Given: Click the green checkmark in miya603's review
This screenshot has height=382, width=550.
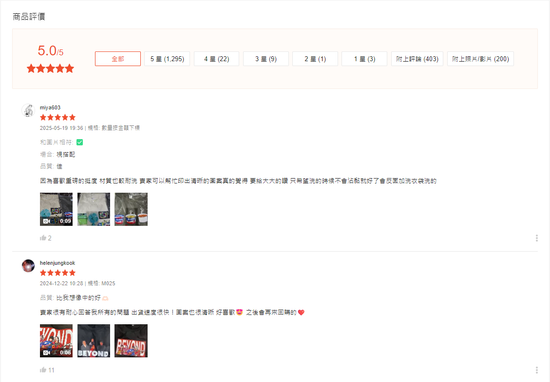Looking at the screenshot, I should [x=80, y=142].
